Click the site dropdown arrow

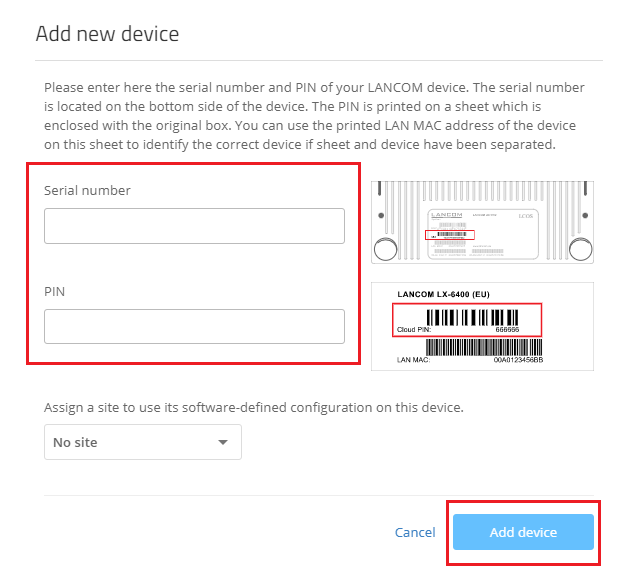223,442
